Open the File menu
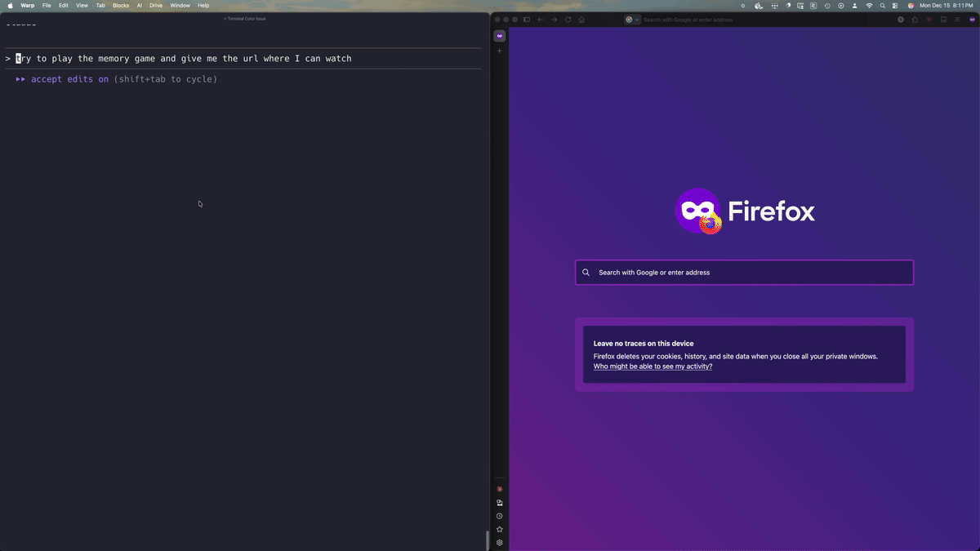This screenshot has height=551, width=980. coord(47,6)
